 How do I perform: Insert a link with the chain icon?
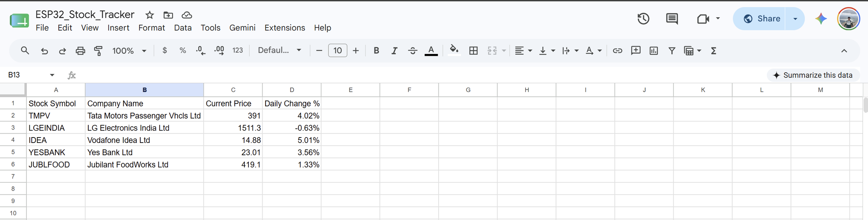point(617,51)
